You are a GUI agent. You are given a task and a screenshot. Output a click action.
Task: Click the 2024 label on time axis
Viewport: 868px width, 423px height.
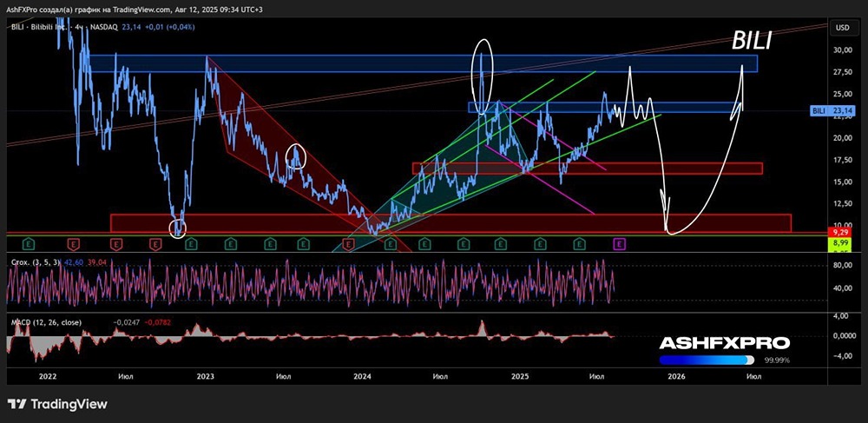363,376
